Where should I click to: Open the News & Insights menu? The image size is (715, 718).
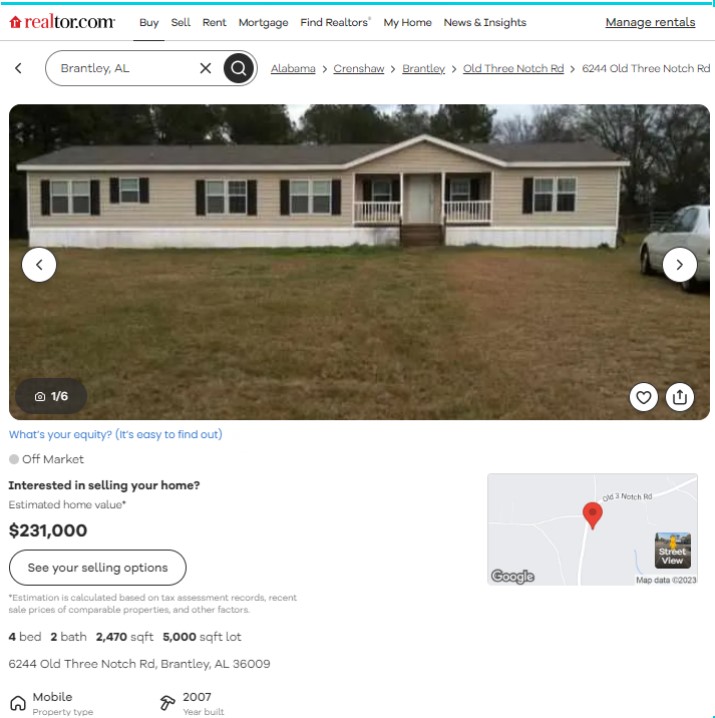point(485,22)
